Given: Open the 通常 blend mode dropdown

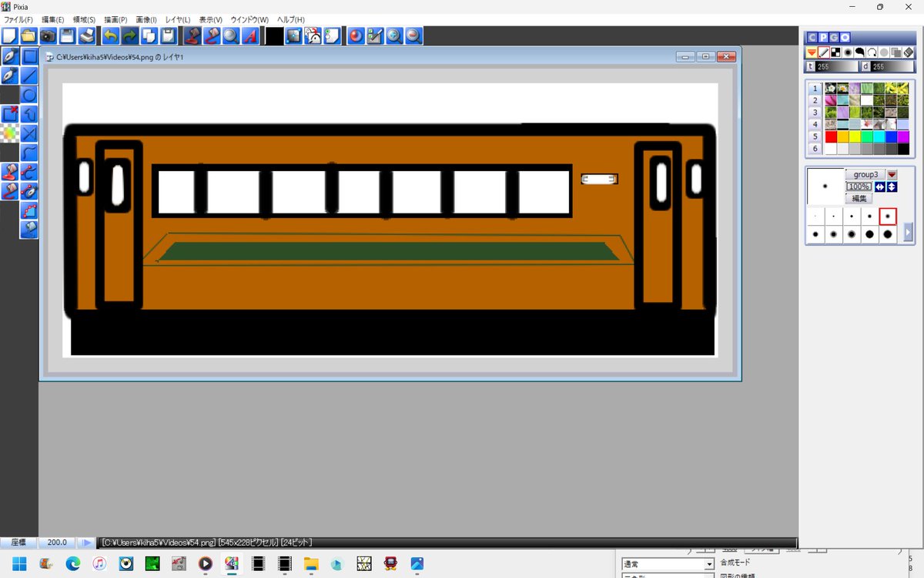Looking at the screenshot, I should tap(668, 564).
